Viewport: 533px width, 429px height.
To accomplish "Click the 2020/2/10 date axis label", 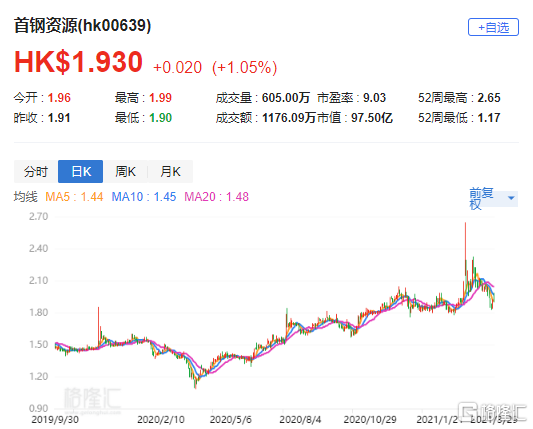I will pyautogui.click(x=161, y=419).
